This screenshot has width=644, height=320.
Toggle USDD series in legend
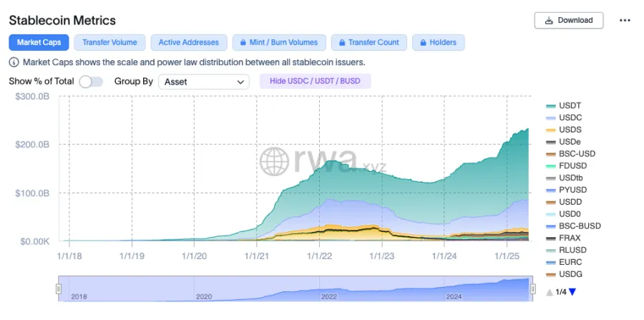coord(564,202)
